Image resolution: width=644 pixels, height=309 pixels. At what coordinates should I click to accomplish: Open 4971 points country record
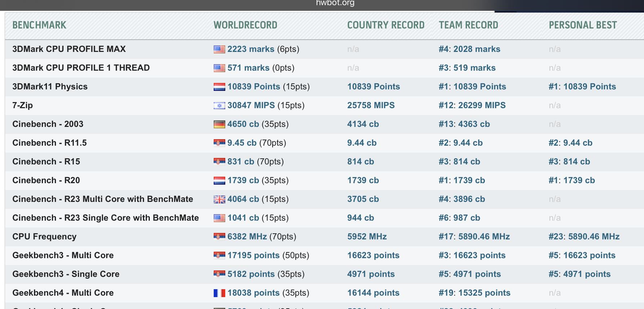click(x=371, y=274)
